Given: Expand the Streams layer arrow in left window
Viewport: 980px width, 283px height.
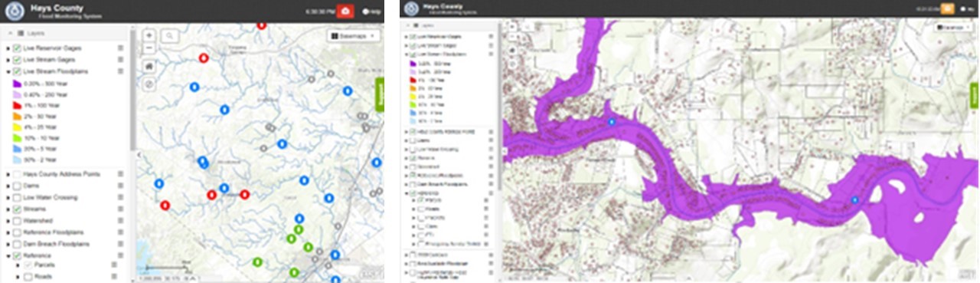Looking at the screenshot, I should [x=8, y=209].
